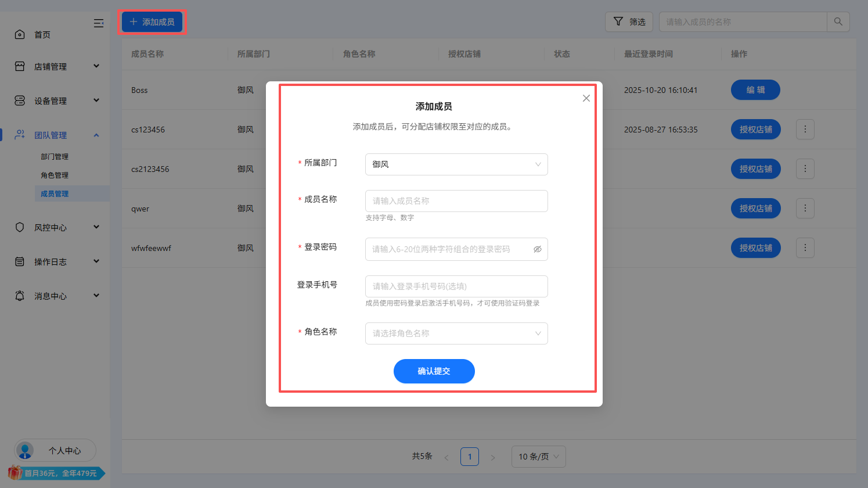Click the magnifier icon to search members
Image resolution: width=868 pixels, height=488 pixels.
tap(838, 21)
